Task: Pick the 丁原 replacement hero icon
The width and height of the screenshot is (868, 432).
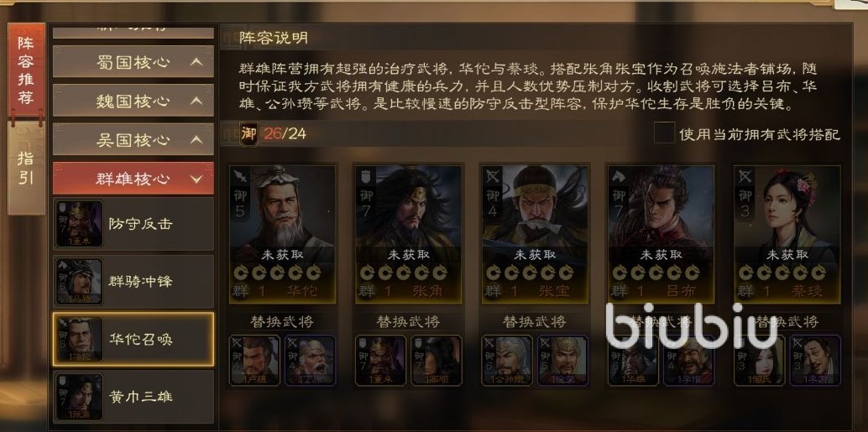Action: point(310,360)
